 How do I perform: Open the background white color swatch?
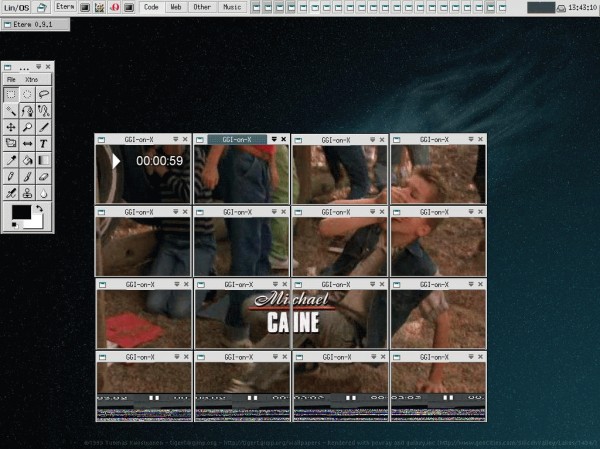(x=35, y=222)
